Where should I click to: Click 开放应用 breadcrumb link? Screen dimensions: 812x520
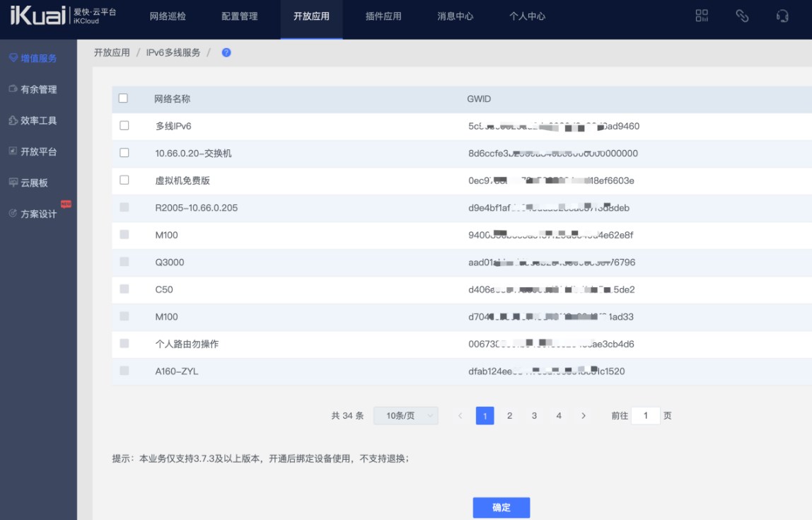(x=112, y=52)
